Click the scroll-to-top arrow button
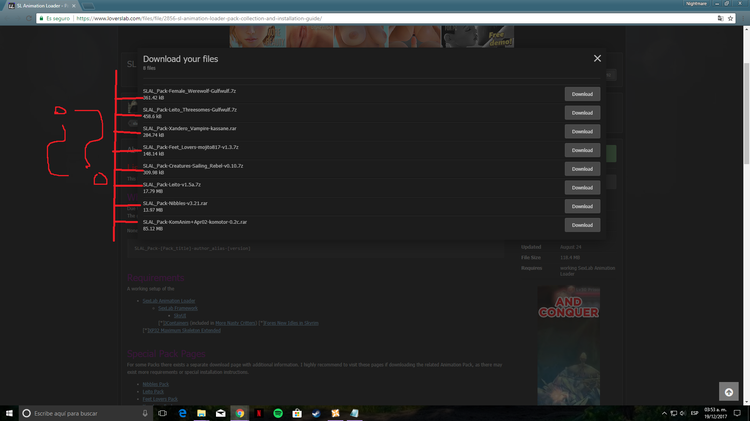 click(728, 392)
